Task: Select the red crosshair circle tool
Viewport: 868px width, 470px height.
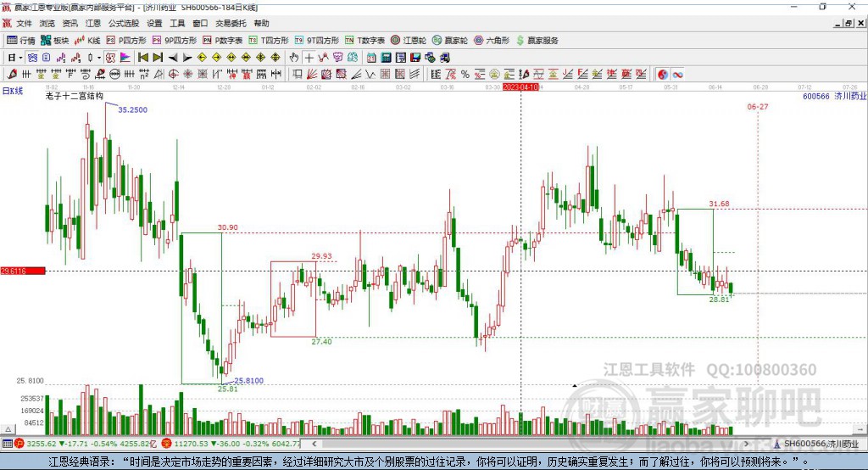Action: pyautogui.click(x=173, y=75)
